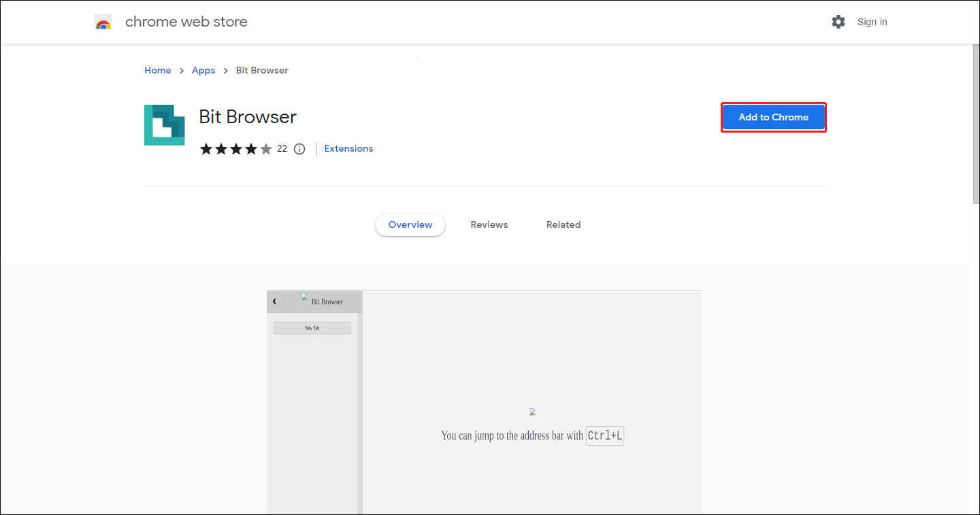This screenshot has width=980, height=515.
Task: Click the Bit Browser teal app icon
Action: (165, 125)
